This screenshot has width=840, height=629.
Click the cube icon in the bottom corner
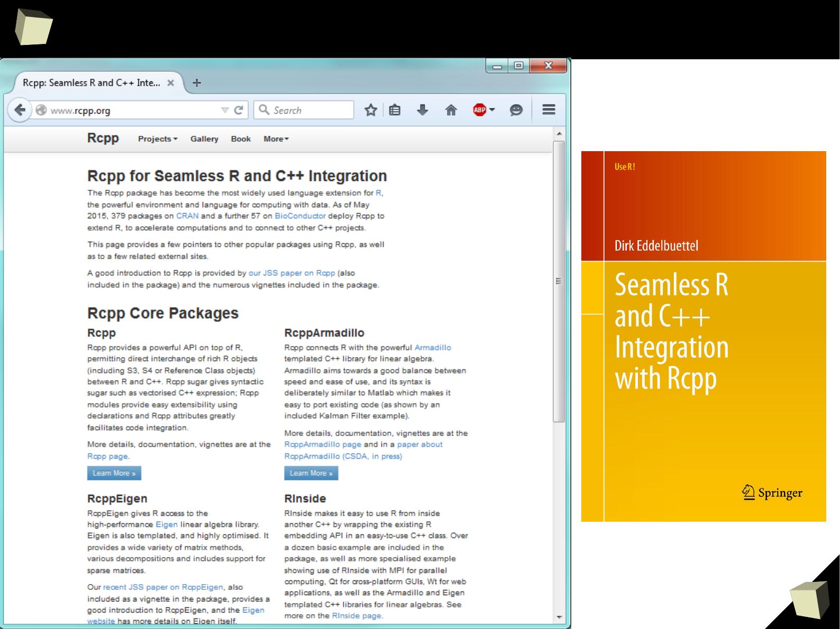click(809, 600)
